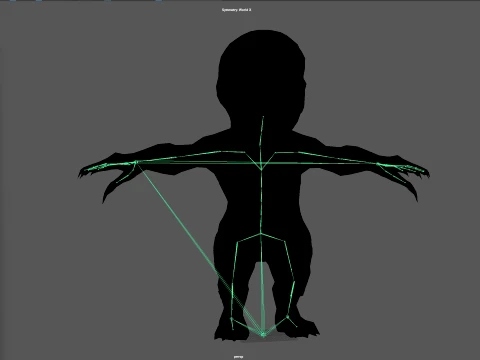This screenshot has height=360, width=480.
Task: Select the pelvis joint above the legs
Action: coord(261,234)
